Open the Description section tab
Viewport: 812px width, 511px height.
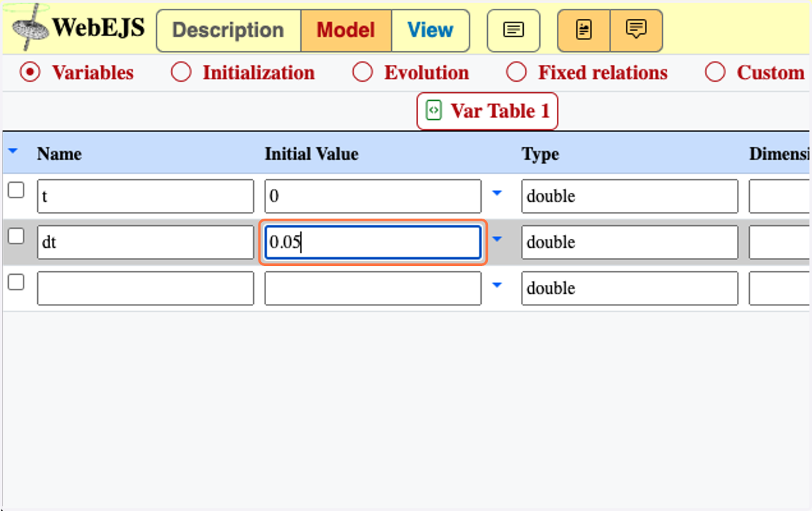click(228, 30)
